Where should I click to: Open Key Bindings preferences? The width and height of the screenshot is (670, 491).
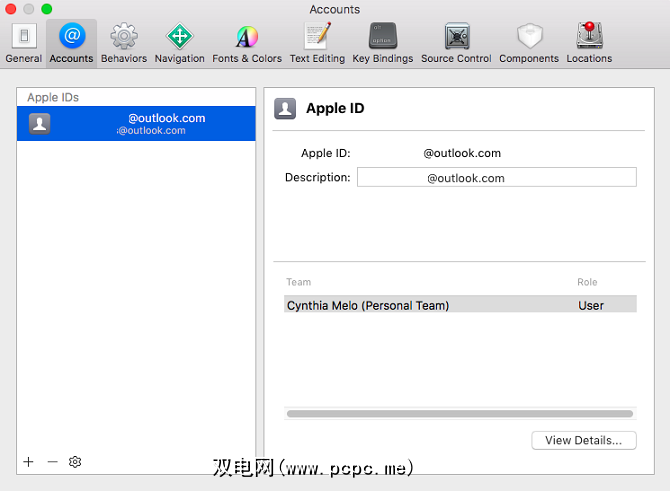(x=383, y=43)
